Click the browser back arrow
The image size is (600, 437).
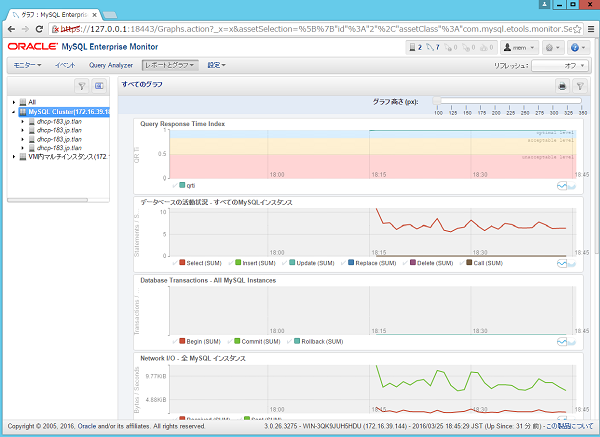point(11,29)
